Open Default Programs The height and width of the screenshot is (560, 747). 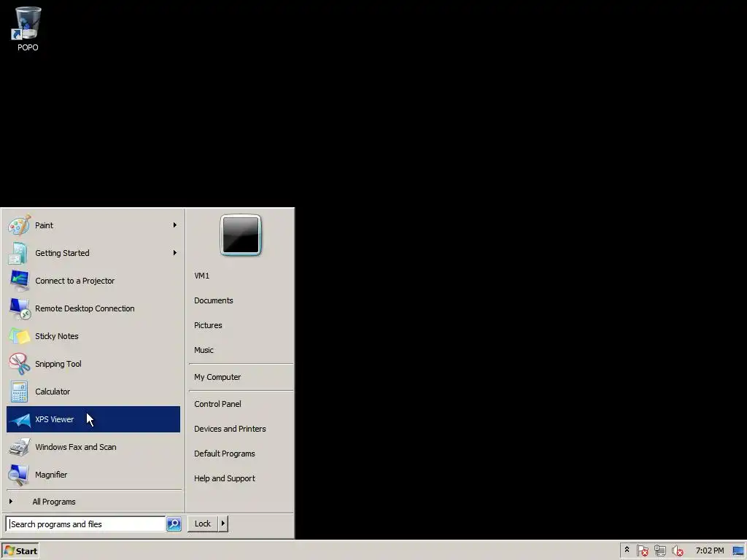tap(225, 454)
